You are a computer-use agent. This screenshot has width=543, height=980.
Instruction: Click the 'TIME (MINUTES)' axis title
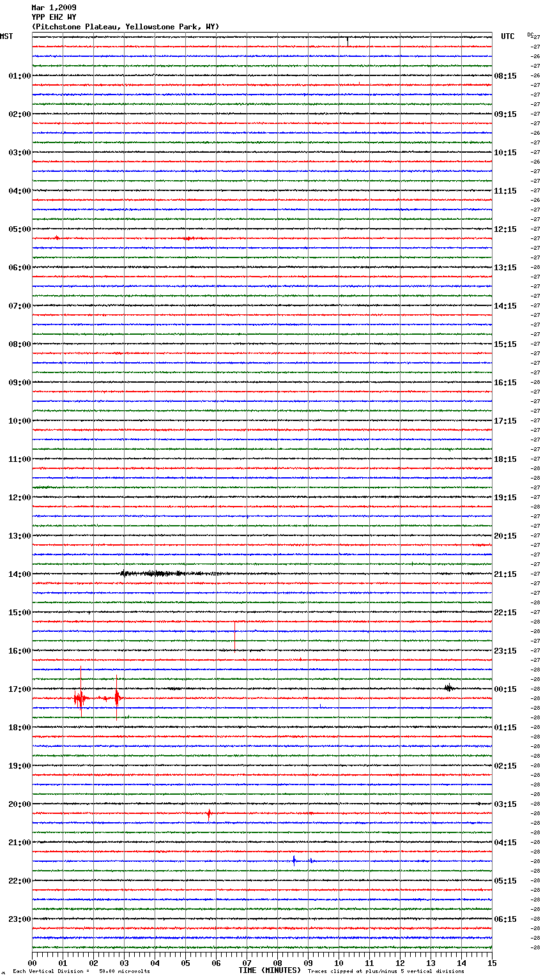pos(270,970)
